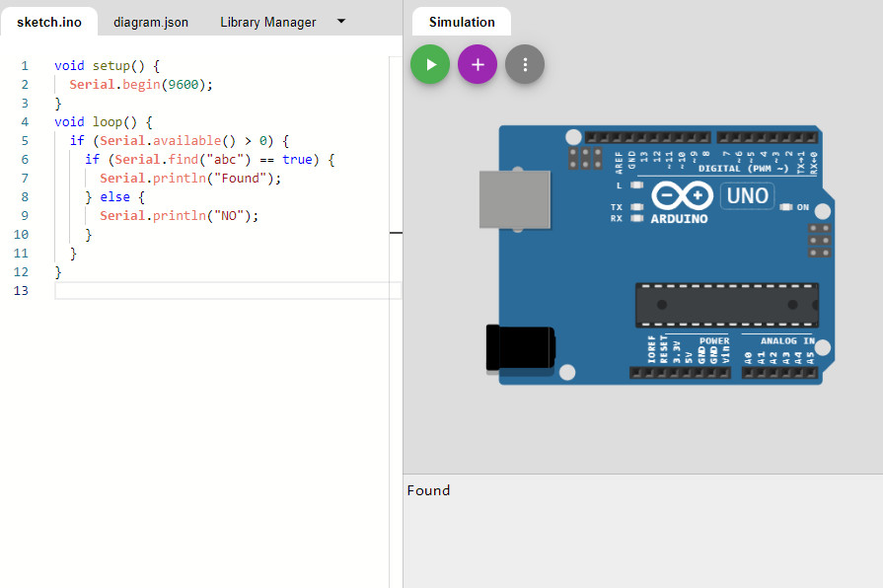Click the analog pin header A0–A5

[x=779, y=373]
